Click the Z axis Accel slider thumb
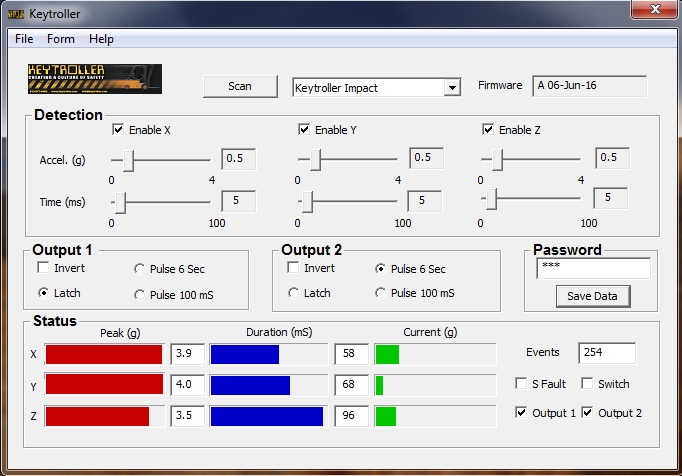 pos(497,160)
